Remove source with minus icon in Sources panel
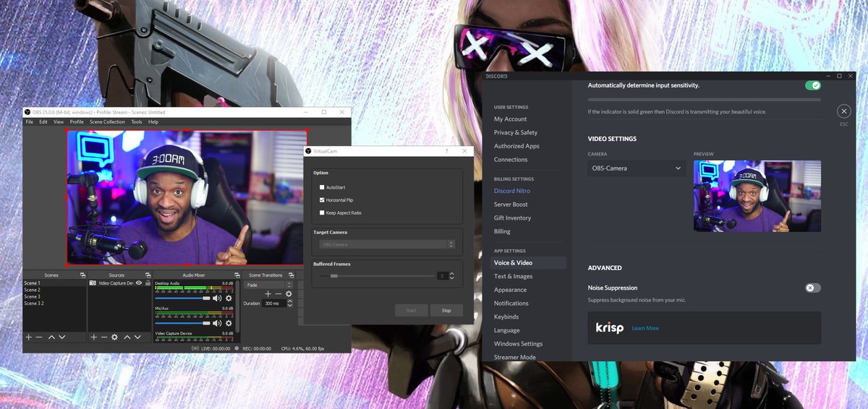The height and width of the screenshot is (409, 868). 104,337
